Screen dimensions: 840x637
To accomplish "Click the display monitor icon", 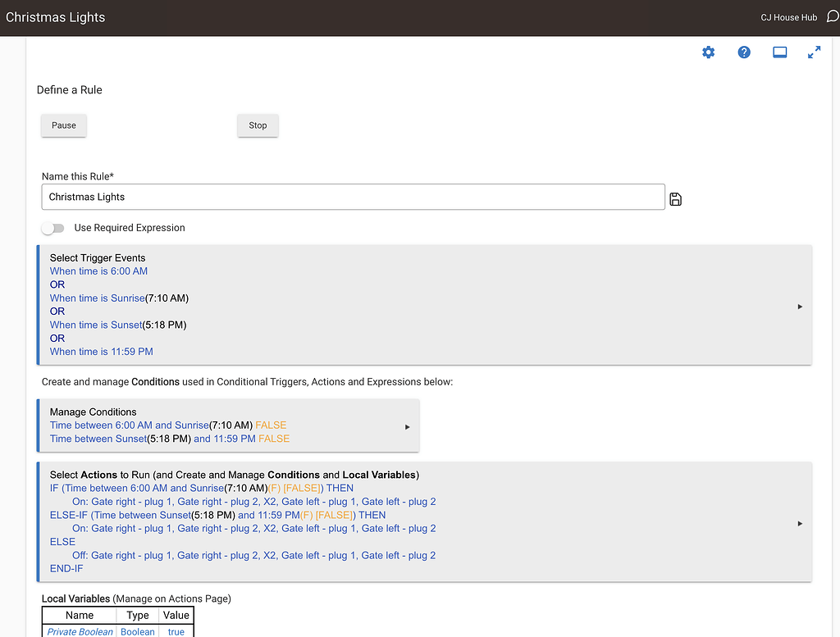I will pyautogui.click(x=779, y=52).
